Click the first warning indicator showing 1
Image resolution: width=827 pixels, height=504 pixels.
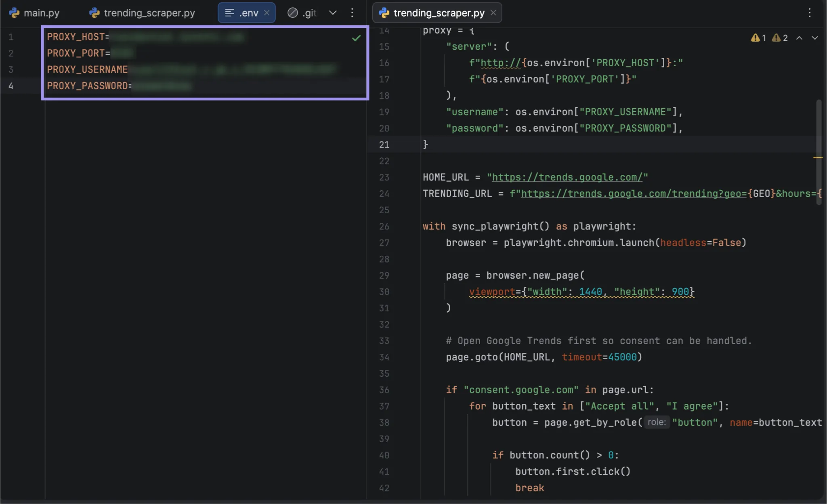tap(759, 38)
